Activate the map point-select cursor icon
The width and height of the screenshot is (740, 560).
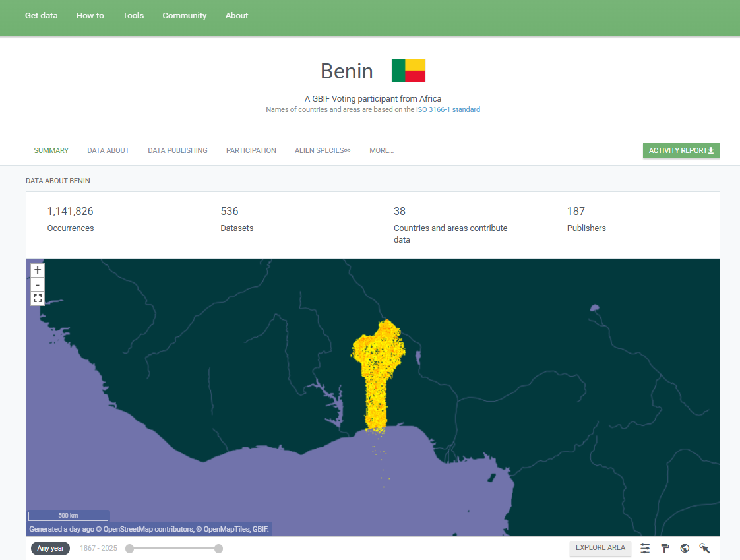[x=704, y=548]
